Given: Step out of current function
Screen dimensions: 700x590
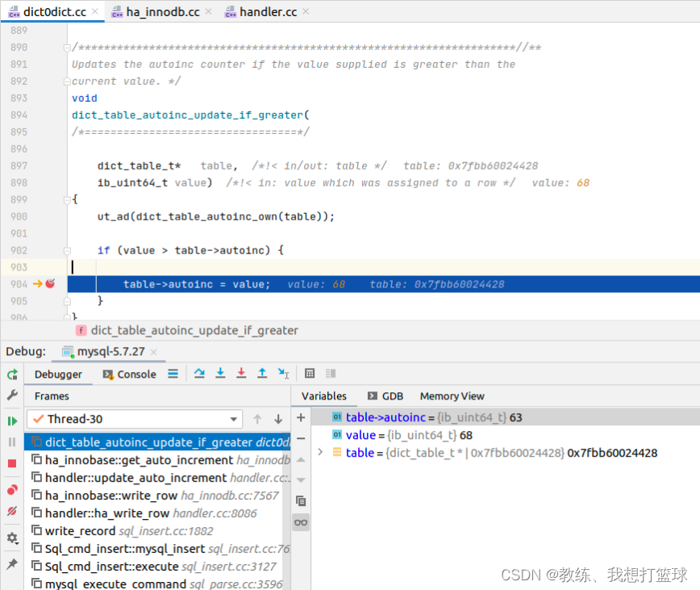Looking at the screenshot, I should coord(262,374).
